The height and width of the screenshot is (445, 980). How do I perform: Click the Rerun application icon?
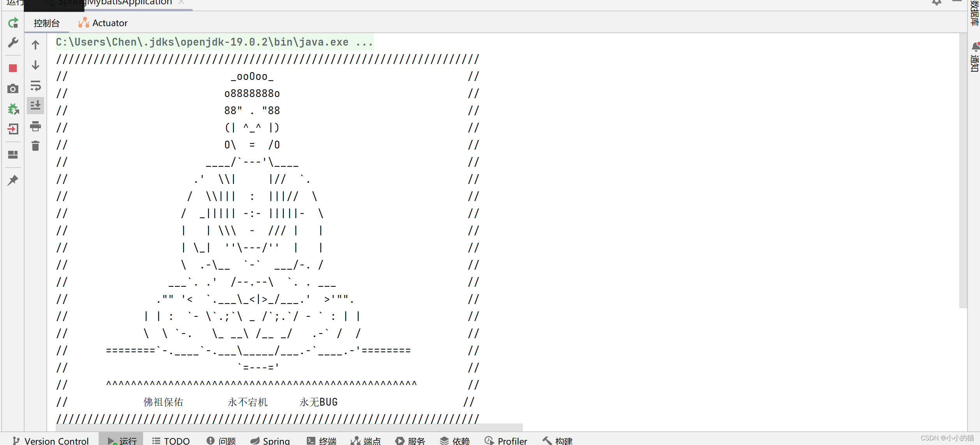tap(13, 23)
